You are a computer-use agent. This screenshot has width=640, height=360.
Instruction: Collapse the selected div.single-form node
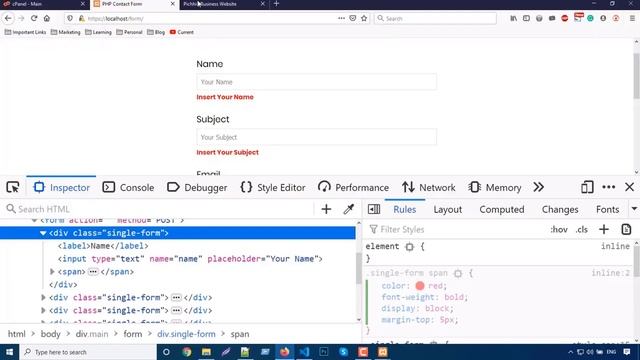click(43, 233)
